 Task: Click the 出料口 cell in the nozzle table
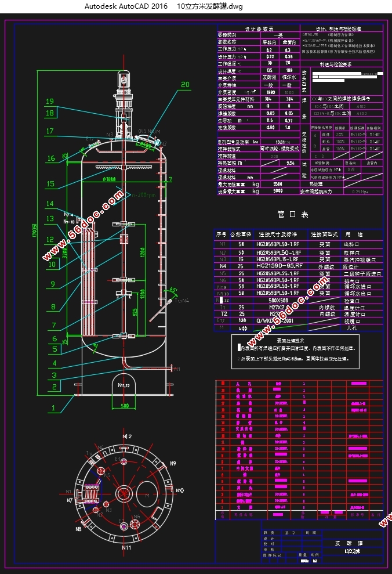point(351,244)
